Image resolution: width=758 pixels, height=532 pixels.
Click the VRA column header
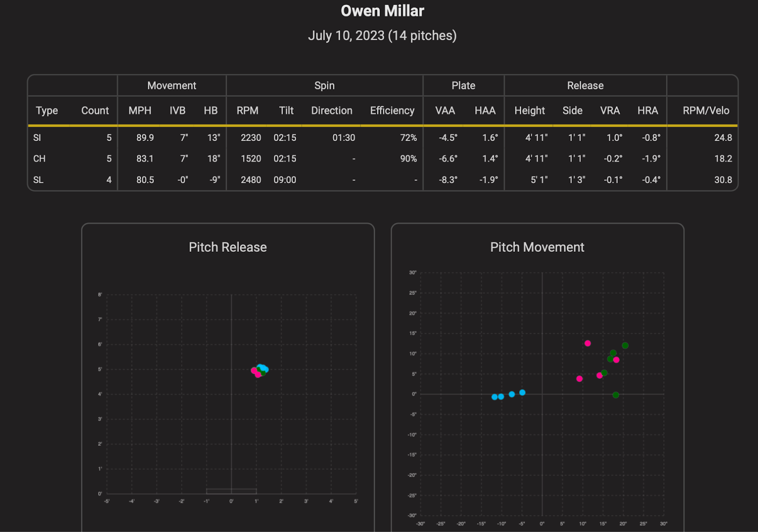pyautogui.click(x=610, y=111)
